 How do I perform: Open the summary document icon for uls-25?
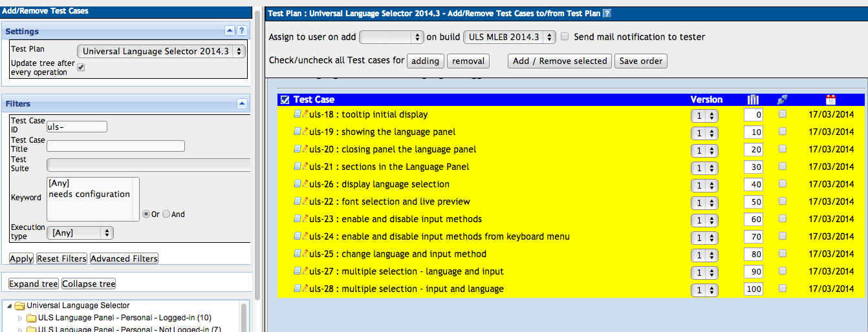click(x=298, y=253)
